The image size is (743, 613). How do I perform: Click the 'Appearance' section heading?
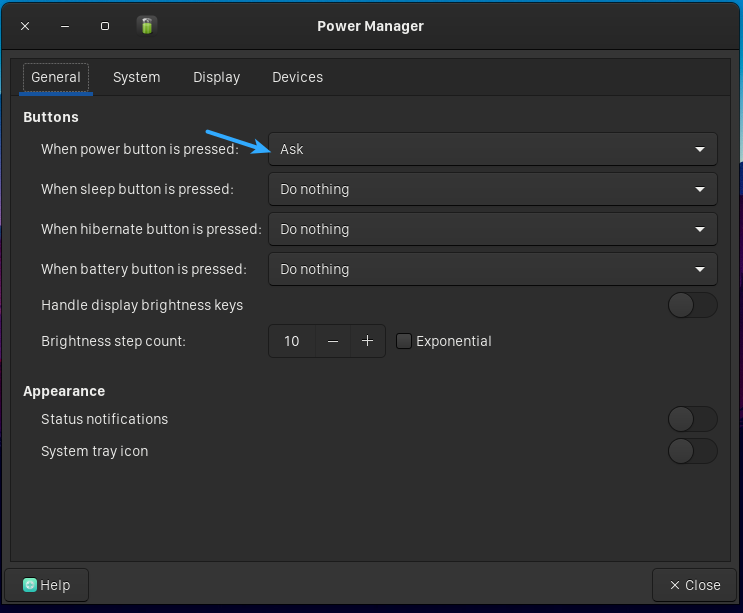point(64,391)
